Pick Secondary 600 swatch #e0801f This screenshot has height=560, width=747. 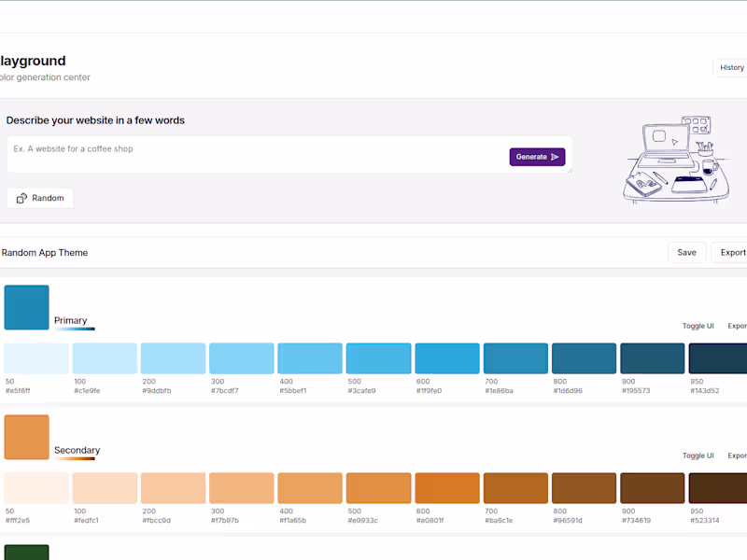447,488
